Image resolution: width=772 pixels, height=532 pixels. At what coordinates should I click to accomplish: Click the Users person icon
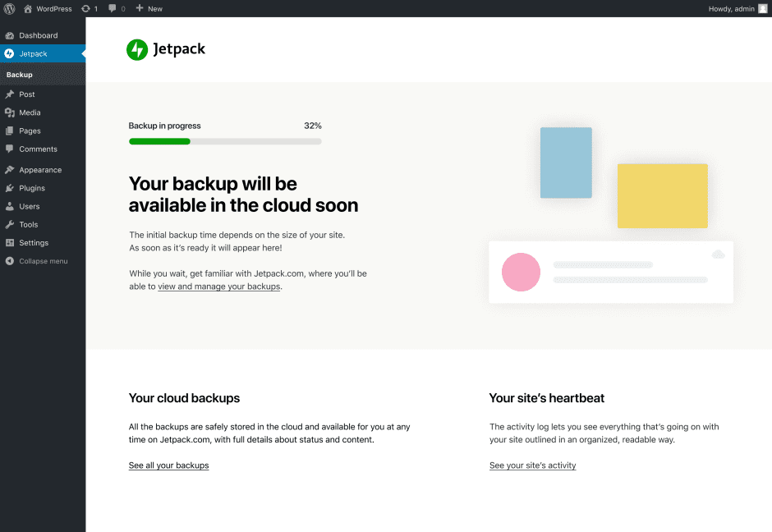9,206
